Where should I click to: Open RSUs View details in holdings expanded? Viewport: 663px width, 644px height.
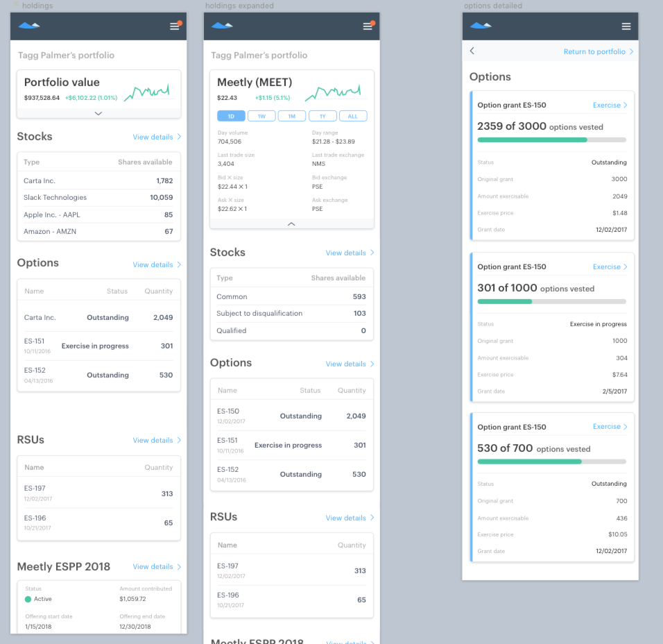(350, 518)
